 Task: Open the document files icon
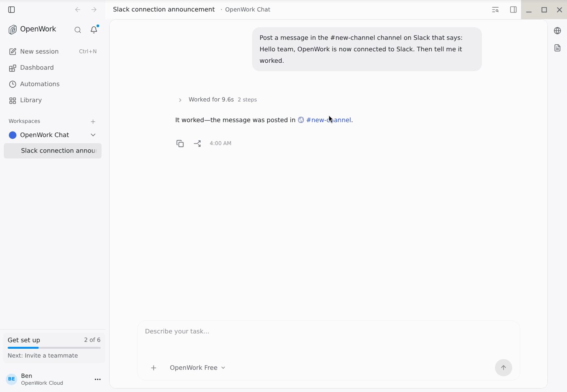(558, 48)
